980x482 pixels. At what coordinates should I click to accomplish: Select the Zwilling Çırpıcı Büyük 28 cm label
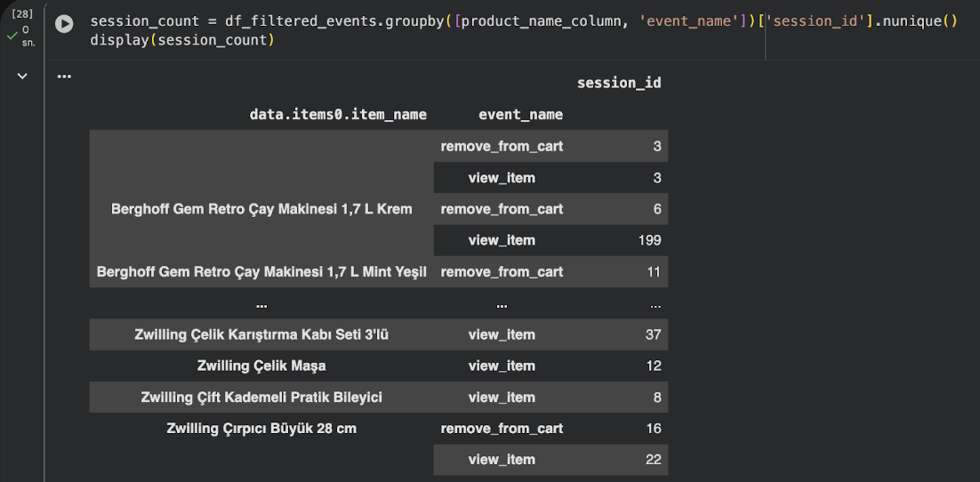261,429
